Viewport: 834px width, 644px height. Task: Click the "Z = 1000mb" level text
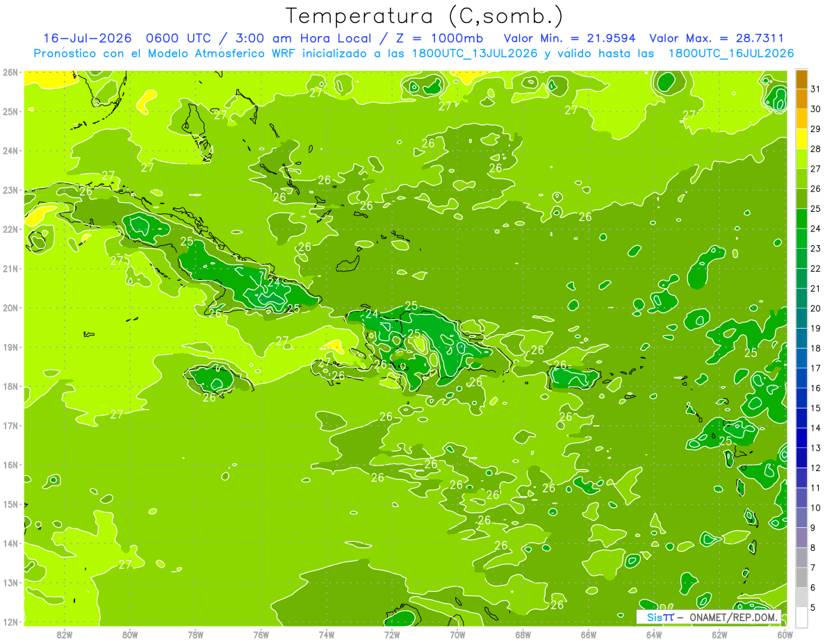click(438, 38)
